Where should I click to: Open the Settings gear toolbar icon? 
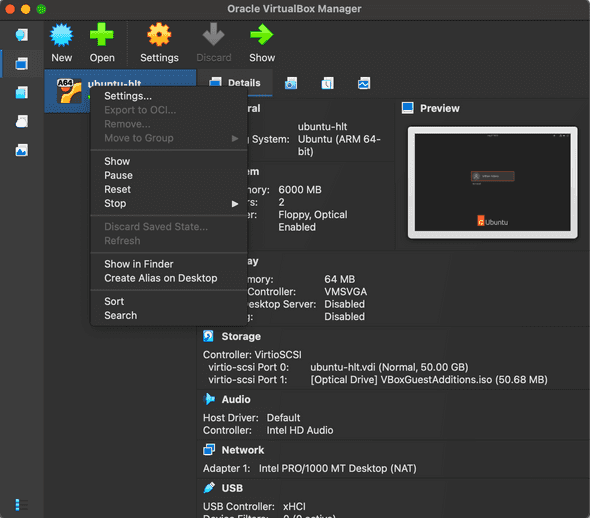(159, 35)
